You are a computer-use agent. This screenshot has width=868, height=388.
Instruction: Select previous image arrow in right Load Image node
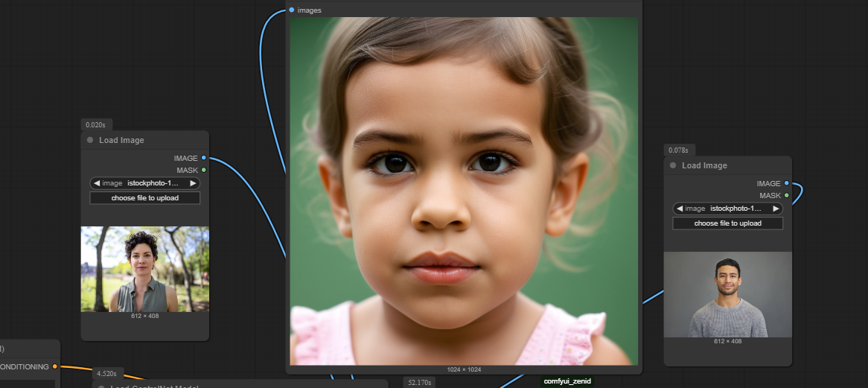coord(680,209)
